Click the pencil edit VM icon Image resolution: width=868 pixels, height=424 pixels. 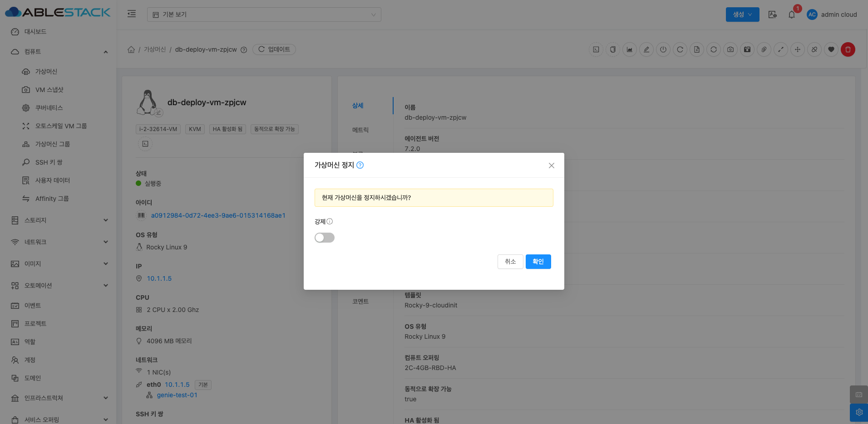pos(646,49)
